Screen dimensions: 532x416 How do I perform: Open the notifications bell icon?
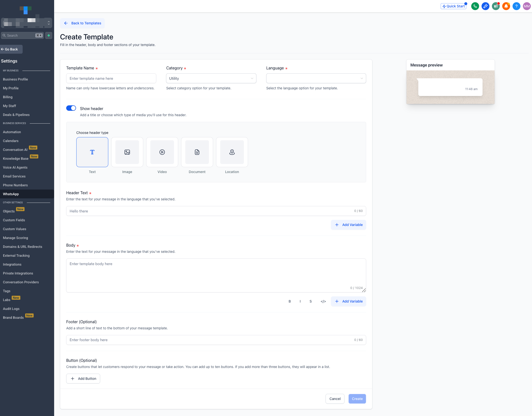coord(506,6)
